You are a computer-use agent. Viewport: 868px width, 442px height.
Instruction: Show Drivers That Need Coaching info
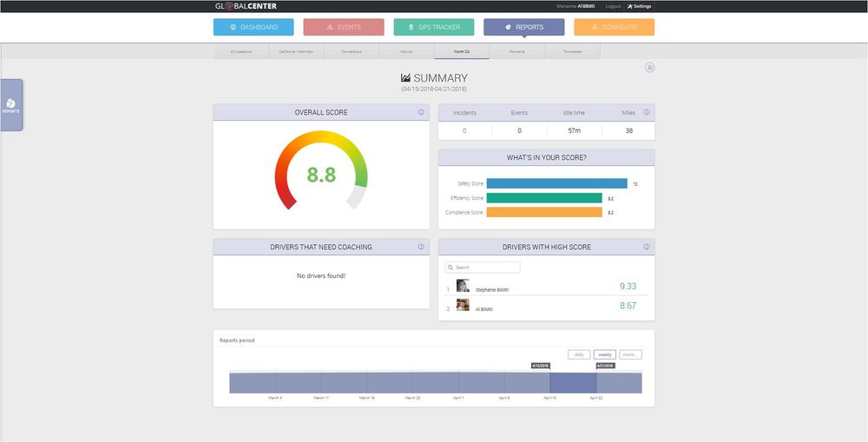tap(421, 247)
